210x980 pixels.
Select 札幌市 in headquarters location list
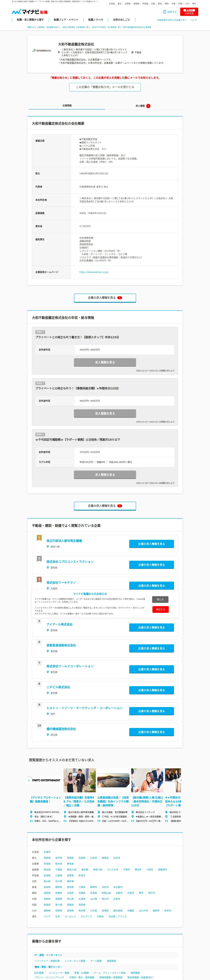tap(47, 852)
